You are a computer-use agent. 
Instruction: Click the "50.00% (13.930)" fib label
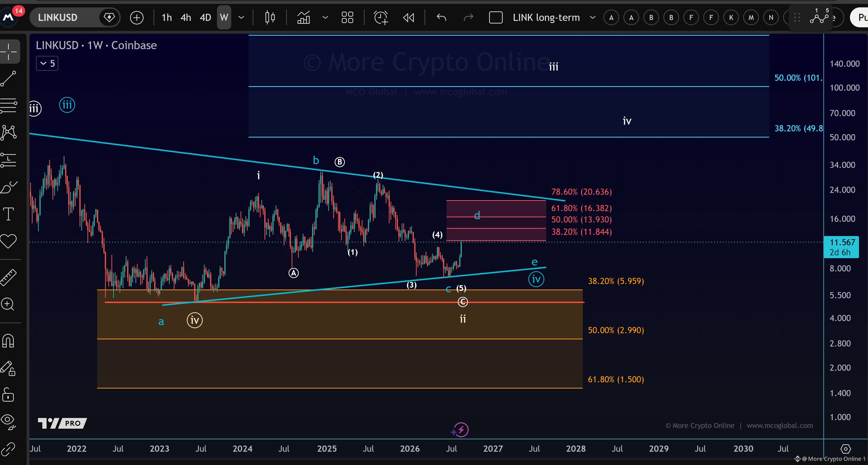click(581, 220)
